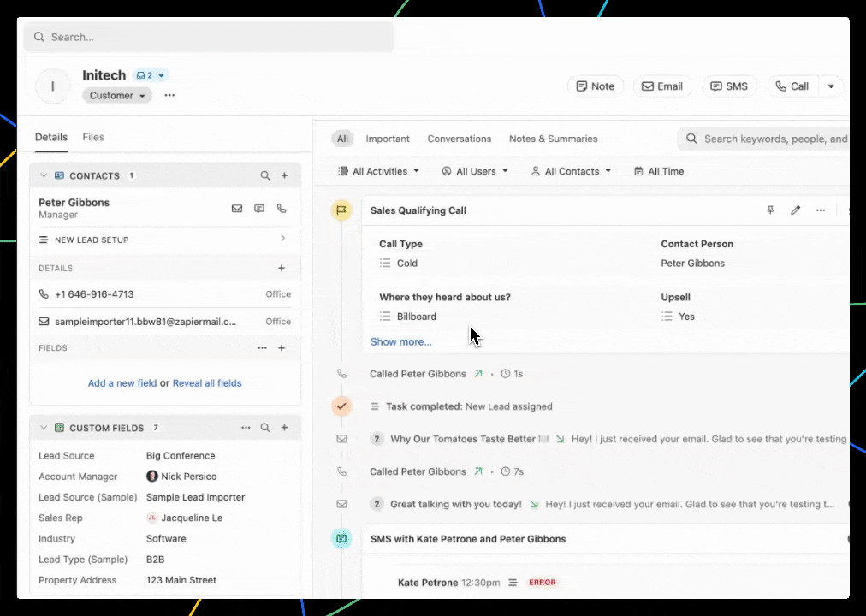Click envelope icon for Tomatoes email thread
866x616 pixels.
[x=342, y=440]
